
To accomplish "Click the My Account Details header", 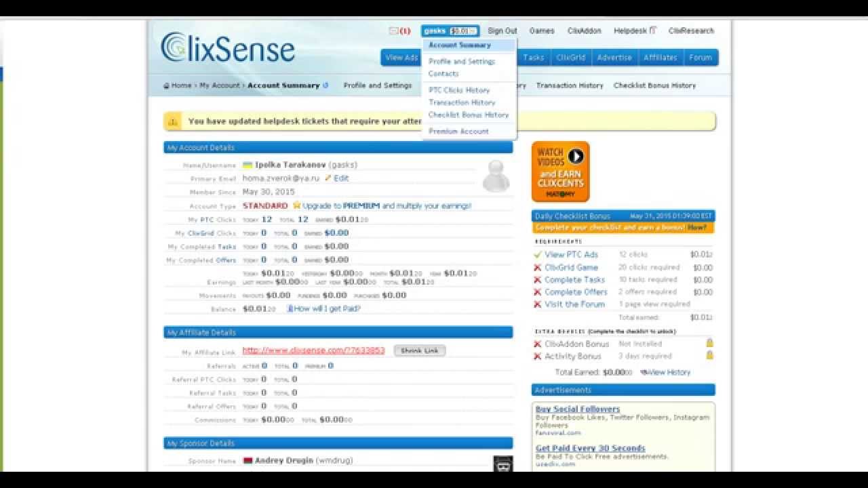I will 338,148.
